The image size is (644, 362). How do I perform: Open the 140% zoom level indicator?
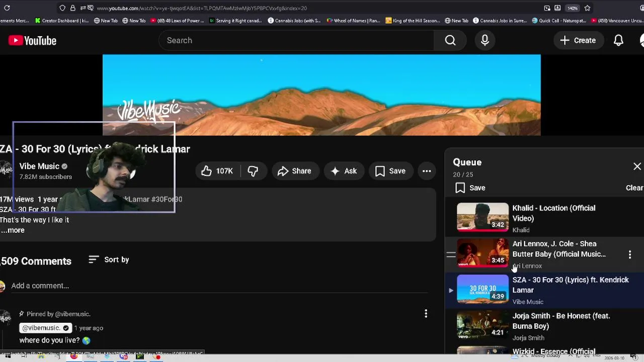[x=573, y=8]
